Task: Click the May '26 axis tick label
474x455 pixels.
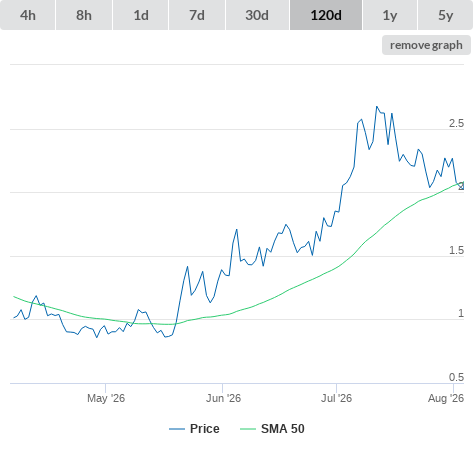Action: click(x=106, y=398)
